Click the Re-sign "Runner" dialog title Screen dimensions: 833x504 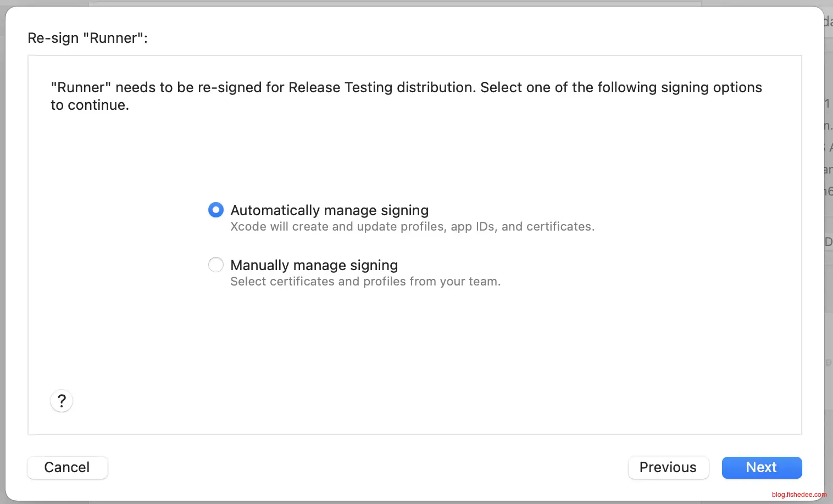(x=87, y=38)
